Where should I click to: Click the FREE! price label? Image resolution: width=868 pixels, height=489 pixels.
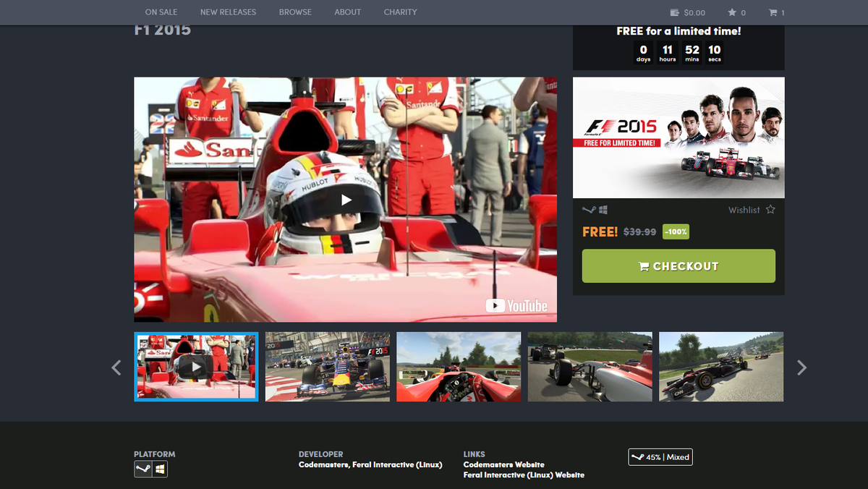600,232
